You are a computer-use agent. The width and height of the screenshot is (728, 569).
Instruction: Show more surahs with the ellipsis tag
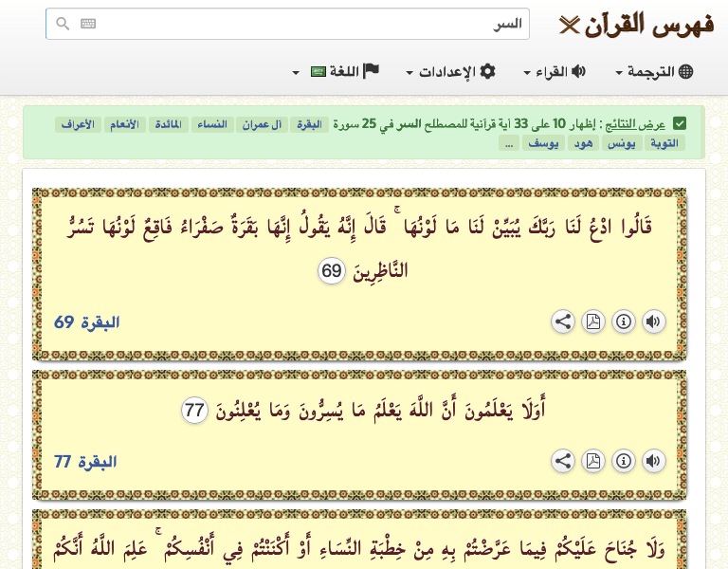click(x=509, y=143)
